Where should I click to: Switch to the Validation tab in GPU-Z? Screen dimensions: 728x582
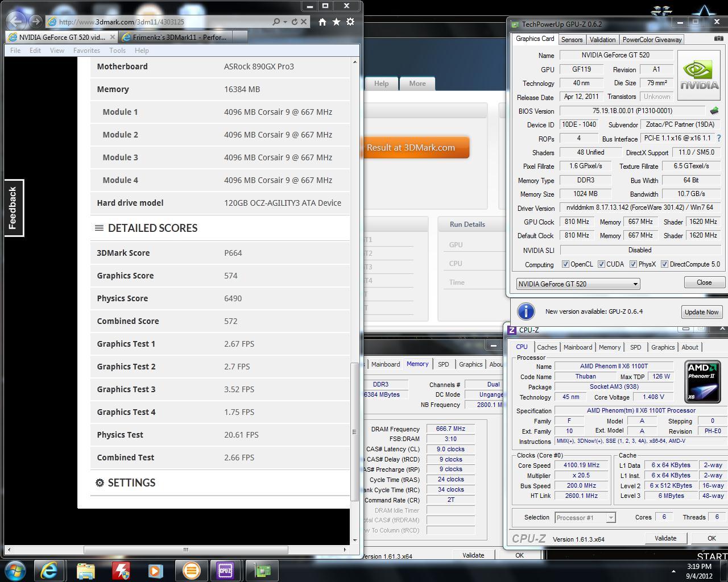point(602,40)
